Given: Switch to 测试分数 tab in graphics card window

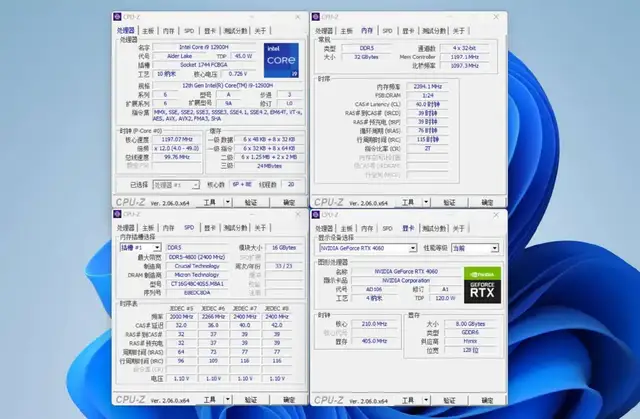Looking at the screenshot, I should click(x=434, y=228).
